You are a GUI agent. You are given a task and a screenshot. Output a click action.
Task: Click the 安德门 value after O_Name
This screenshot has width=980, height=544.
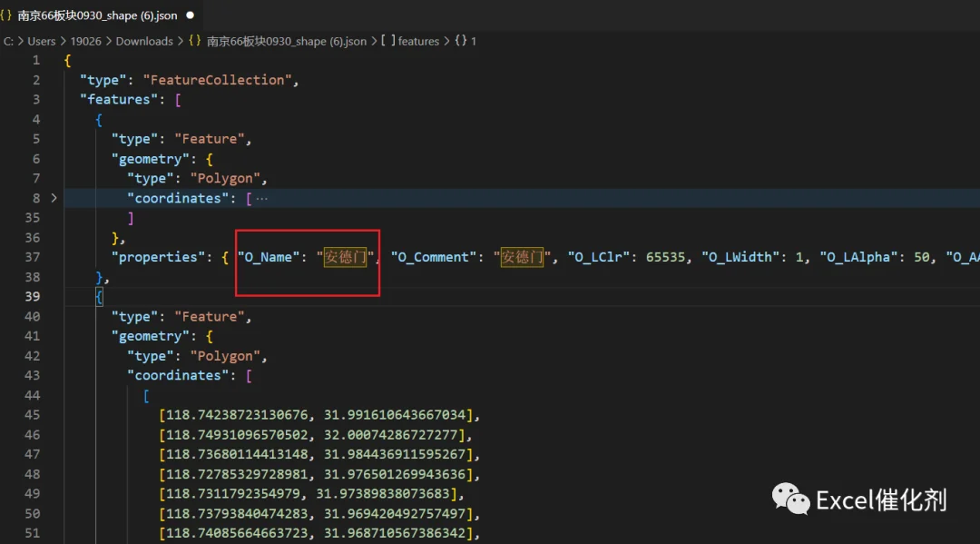click(345, 257)
